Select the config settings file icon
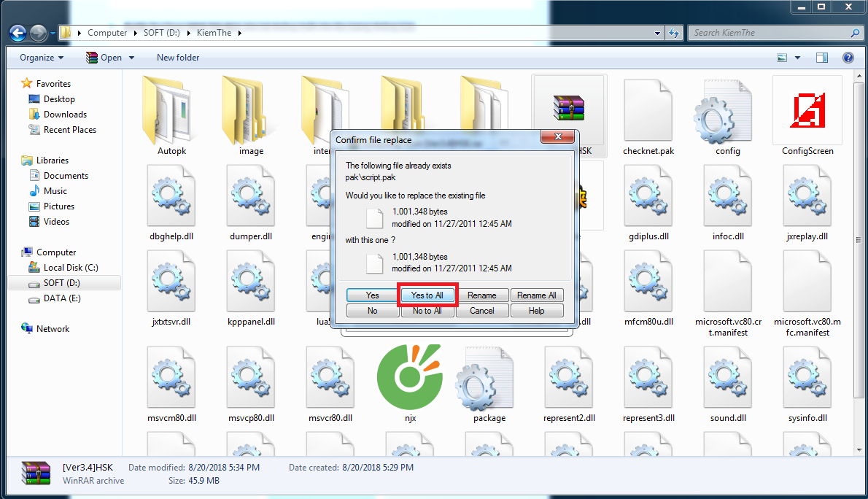 pyautogui.click(x=727, y=111)
